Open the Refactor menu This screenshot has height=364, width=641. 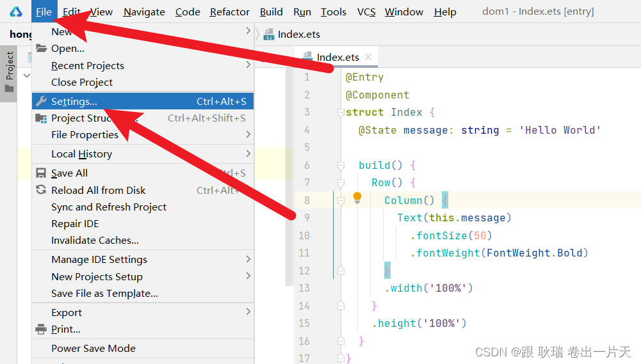tap(229, 12)
